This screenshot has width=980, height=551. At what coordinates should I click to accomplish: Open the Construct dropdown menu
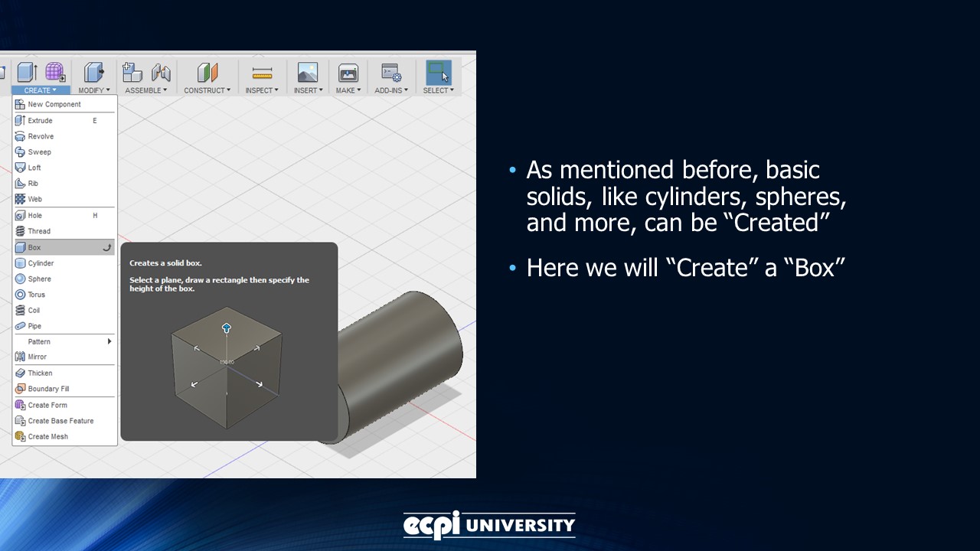(207, 90)
